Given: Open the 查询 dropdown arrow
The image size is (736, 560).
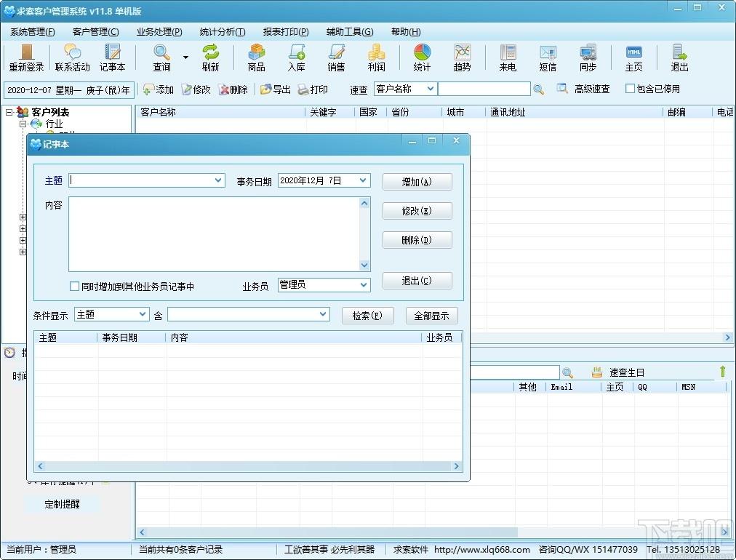Looking at the screenshot, I should (186, 57).
